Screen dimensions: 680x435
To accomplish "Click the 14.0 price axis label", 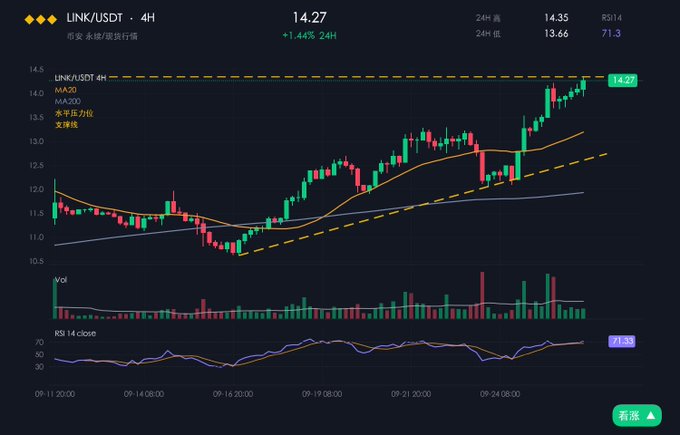I will 36,93.
